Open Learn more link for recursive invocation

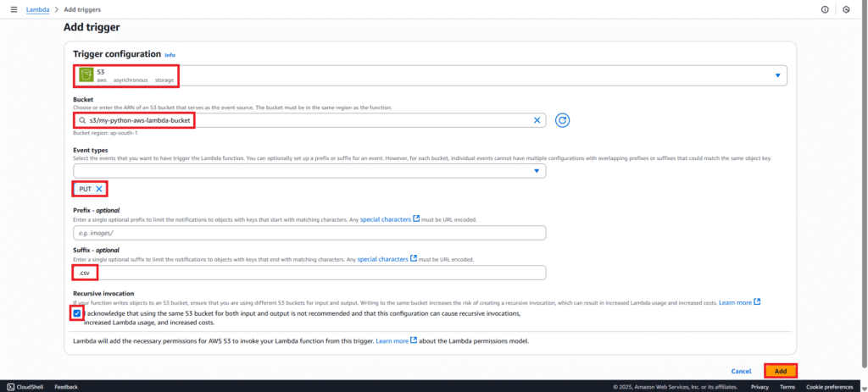point(739,302)
